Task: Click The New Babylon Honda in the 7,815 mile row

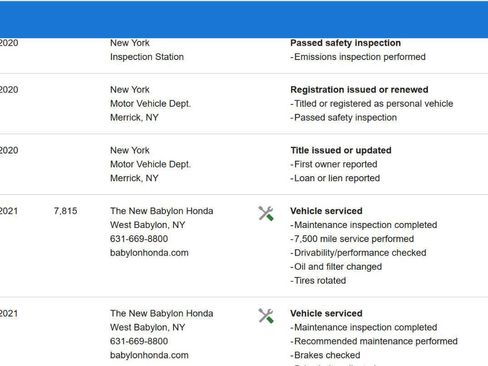Action: pos(162,211)
